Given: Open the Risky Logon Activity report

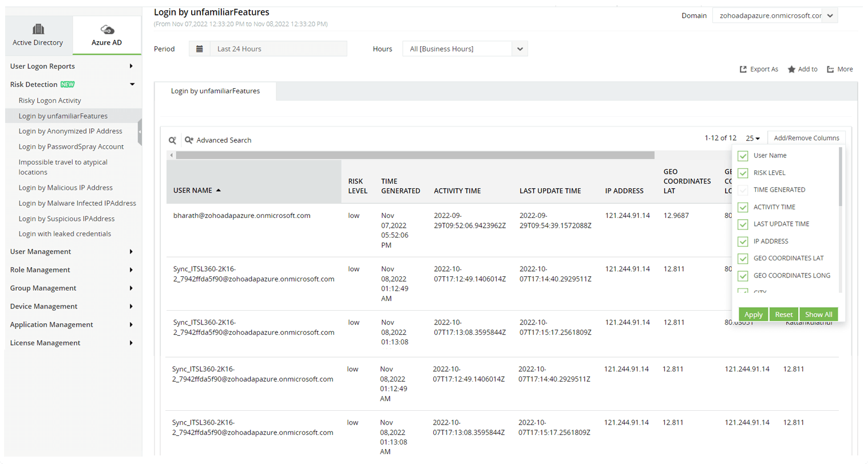Looking at the screenshot, I should [50, 100].
